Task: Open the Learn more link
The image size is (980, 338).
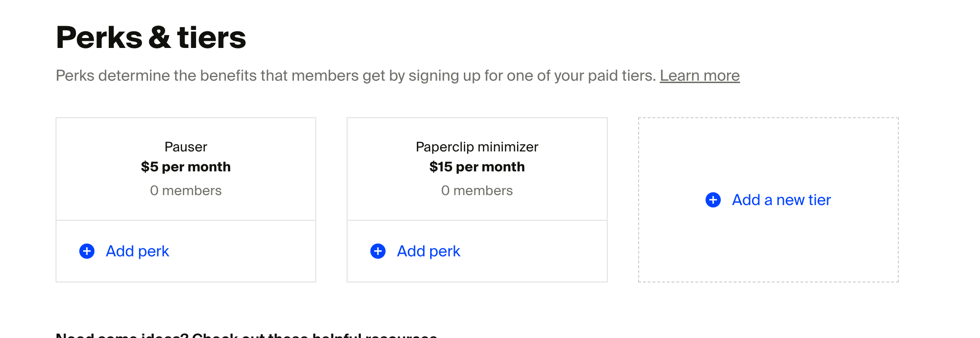Action: pyautogui.click(x=699, y=75)
